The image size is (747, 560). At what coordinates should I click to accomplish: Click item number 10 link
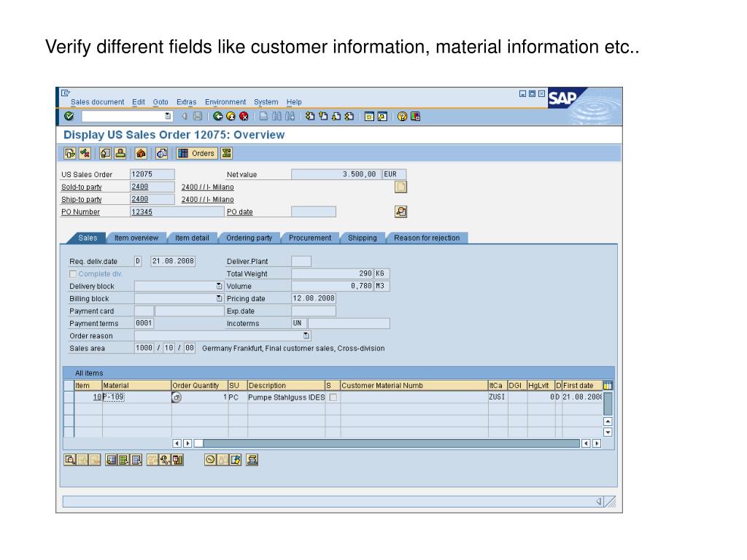tap(97, 397)
